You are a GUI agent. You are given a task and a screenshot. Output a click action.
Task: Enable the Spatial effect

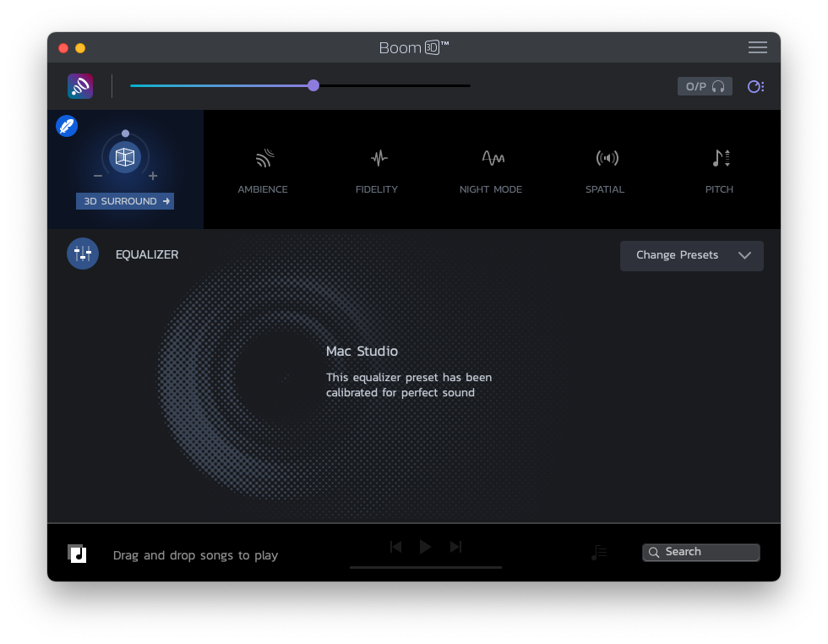(x=606, y=158)
